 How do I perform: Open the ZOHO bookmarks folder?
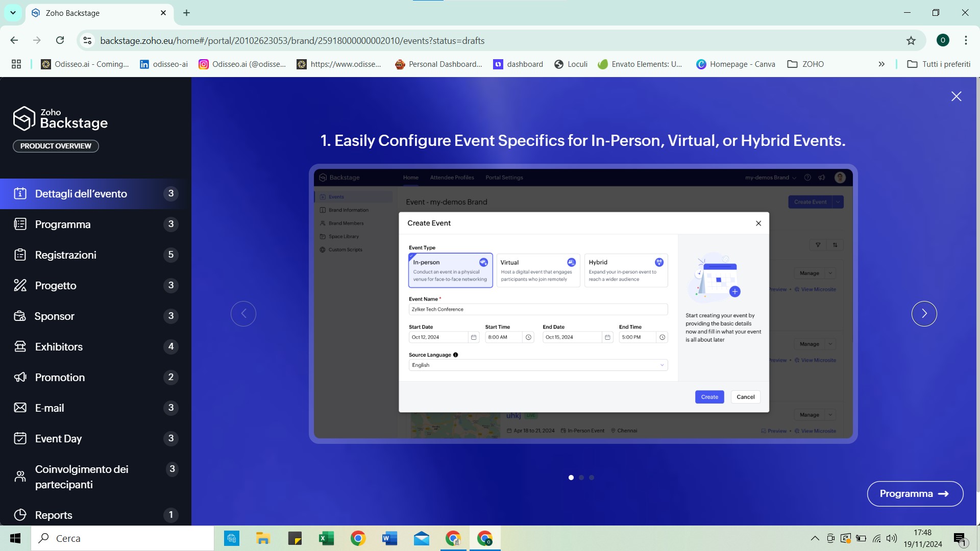[806, 64]
